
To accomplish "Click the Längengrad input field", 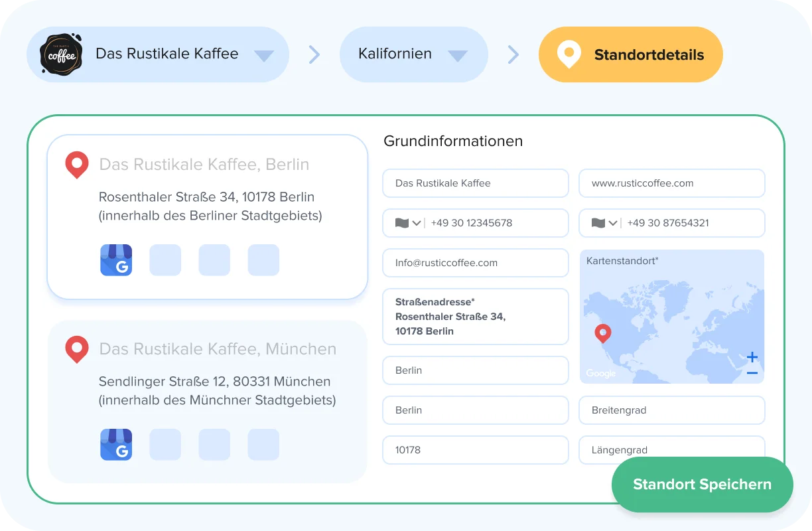I will [671, 450].
